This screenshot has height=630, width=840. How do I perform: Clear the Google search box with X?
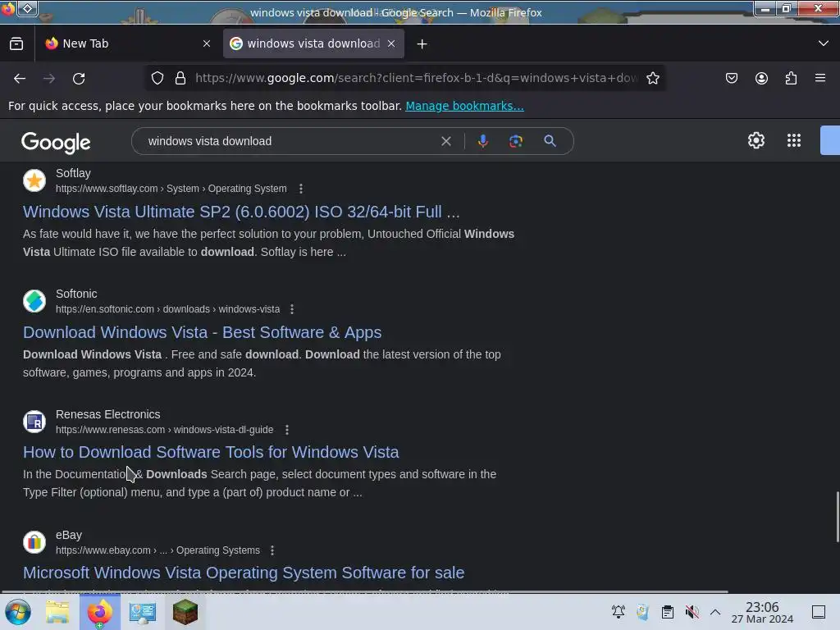445,141
